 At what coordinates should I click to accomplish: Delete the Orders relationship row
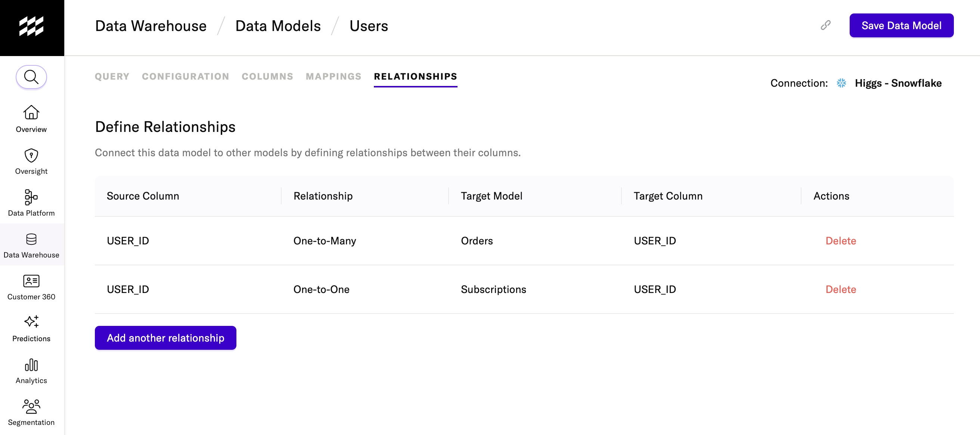pyautogui.click(x=840, y=241)
